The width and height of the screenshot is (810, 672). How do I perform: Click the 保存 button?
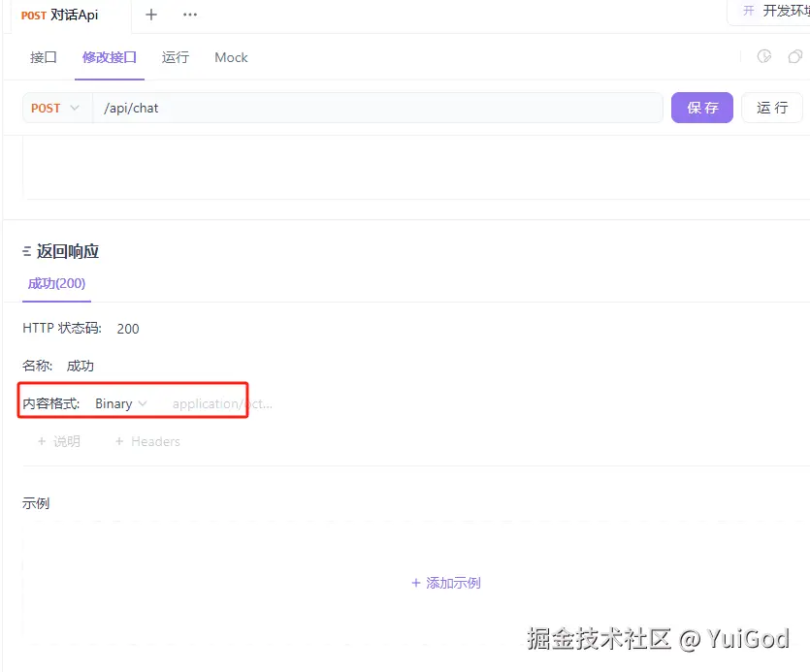tap(702, 108)
